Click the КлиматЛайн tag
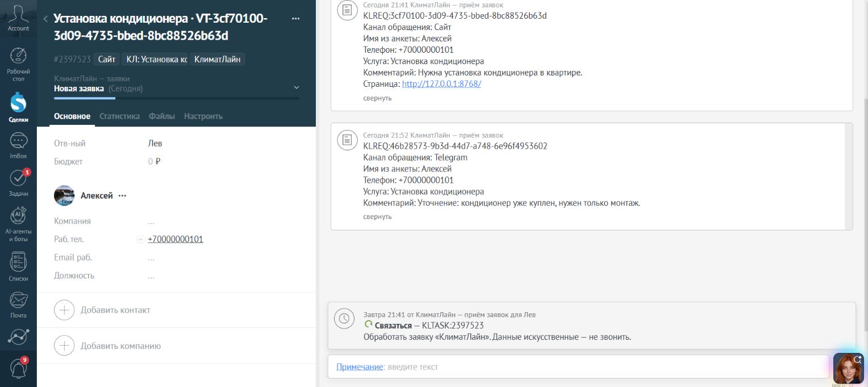 pyautogui.click(x=217, y=59)
